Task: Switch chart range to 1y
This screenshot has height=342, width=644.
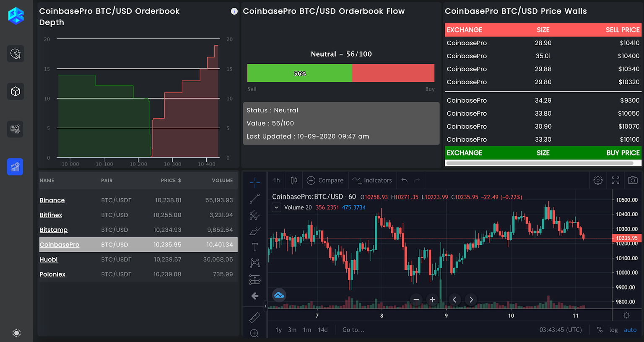Action: (278, 330)
